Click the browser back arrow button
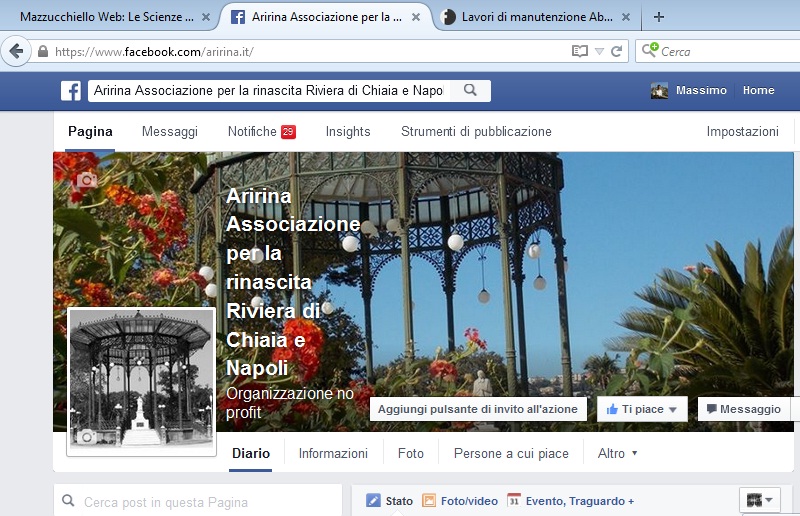 pyautogui.click(x=16, y=51)
